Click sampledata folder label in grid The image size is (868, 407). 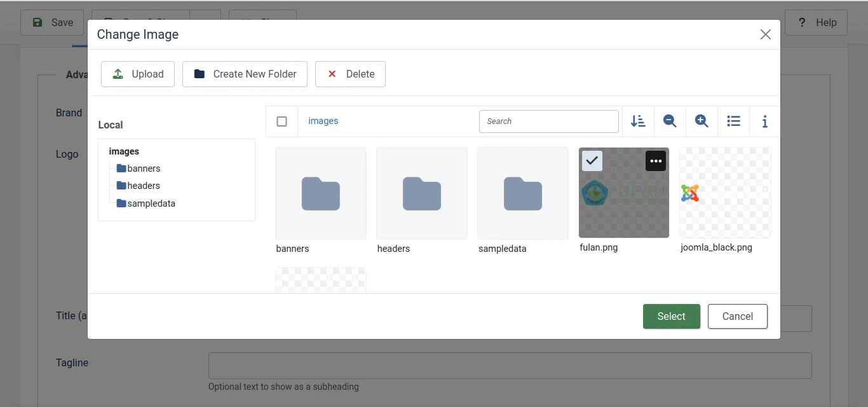(x=503, y=249)
